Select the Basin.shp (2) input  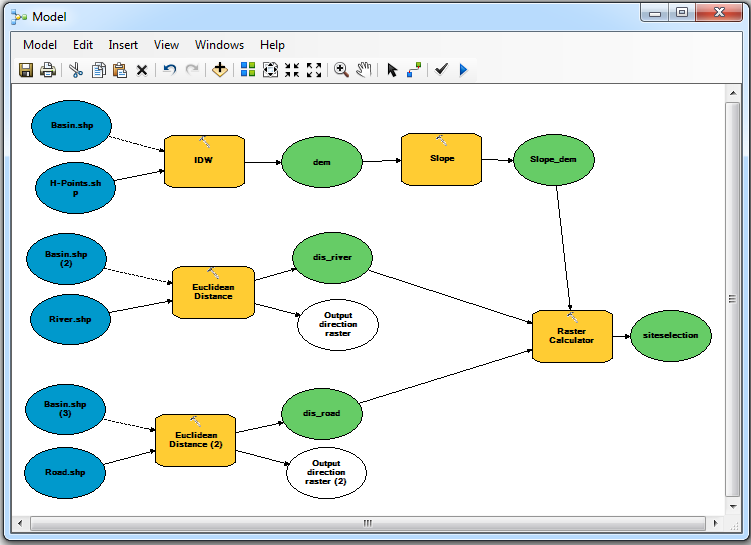(67, 259)
